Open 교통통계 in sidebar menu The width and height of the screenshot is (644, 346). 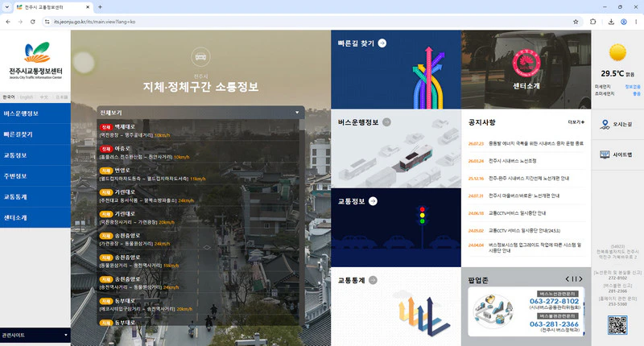click(x=35, y=197)
